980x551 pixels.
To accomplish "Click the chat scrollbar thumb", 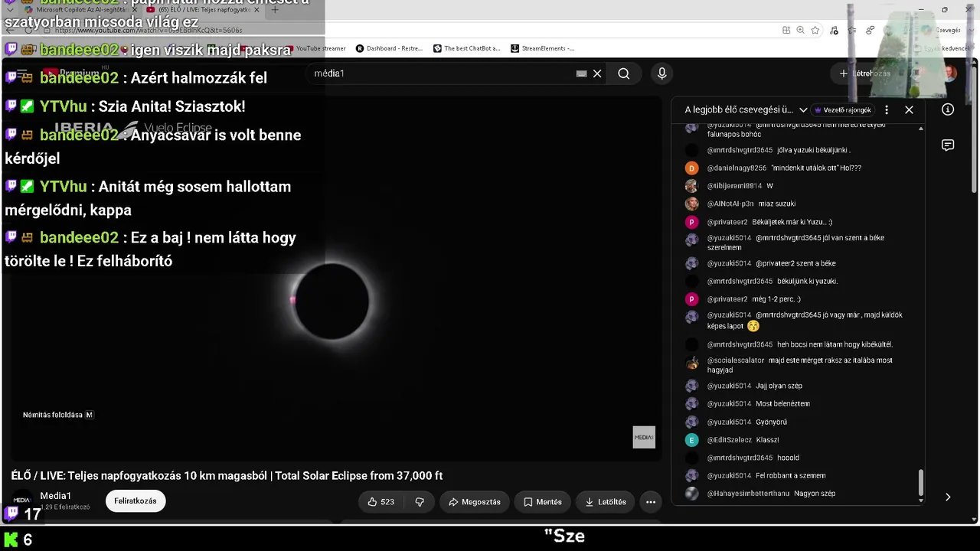I will pos(921,482).
